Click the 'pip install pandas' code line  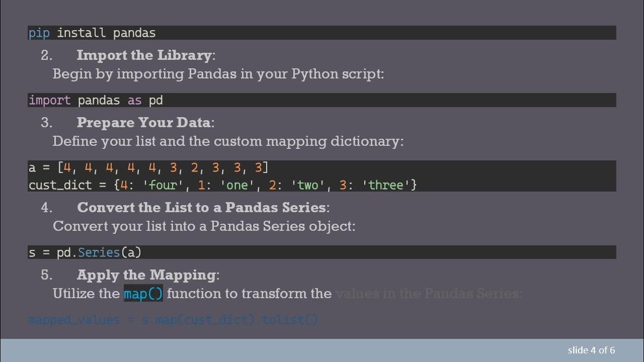click(x=92, y=33)
